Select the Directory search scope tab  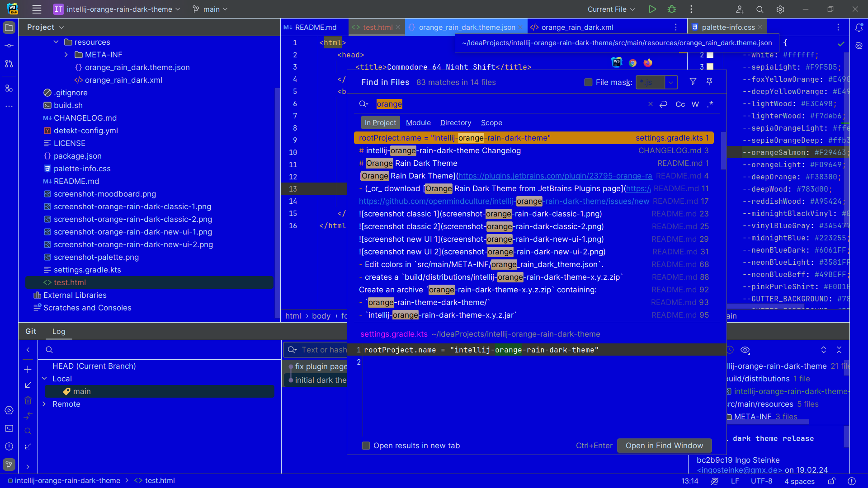tap(455, 123)
